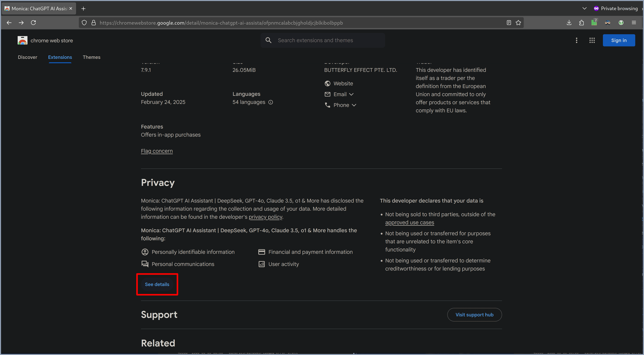Open a new browser tab
This screenshot has width=644, height=355.
pyautogui.click(x=84, y=9)
